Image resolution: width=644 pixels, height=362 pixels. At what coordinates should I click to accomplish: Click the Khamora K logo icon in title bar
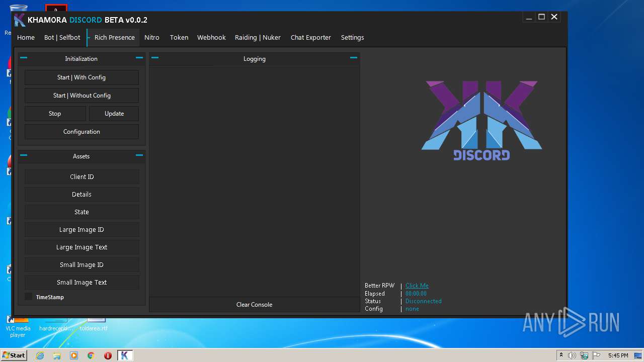tap(20, 20)
